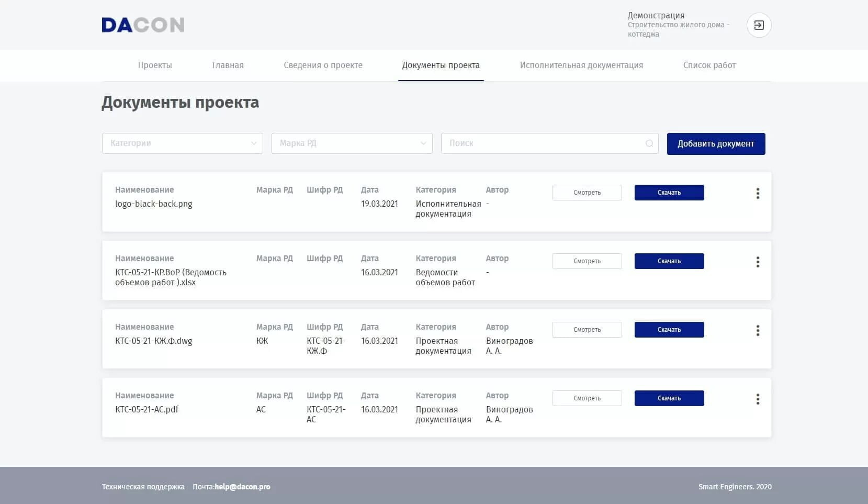The height and width of the screenshot is (504, 868).
Task: Click the DACON logo
Action: (x=143, y=25)
